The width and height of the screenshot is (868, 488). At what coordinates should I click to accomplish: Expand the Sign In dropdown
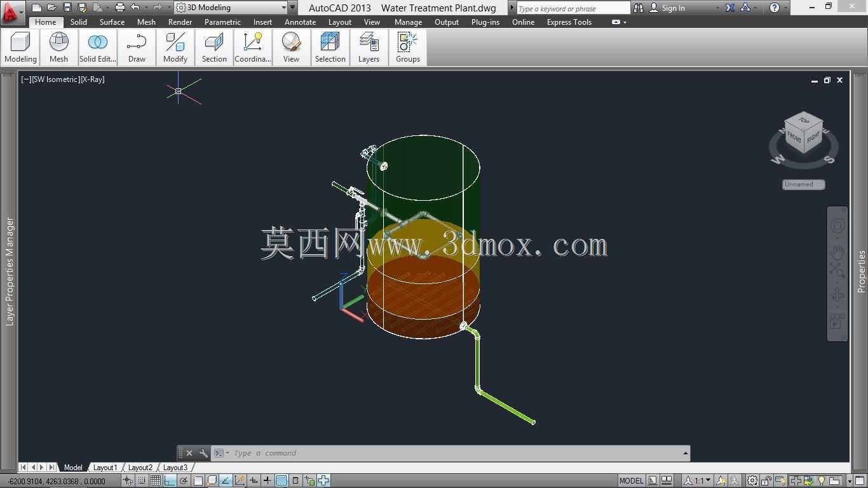717,8
